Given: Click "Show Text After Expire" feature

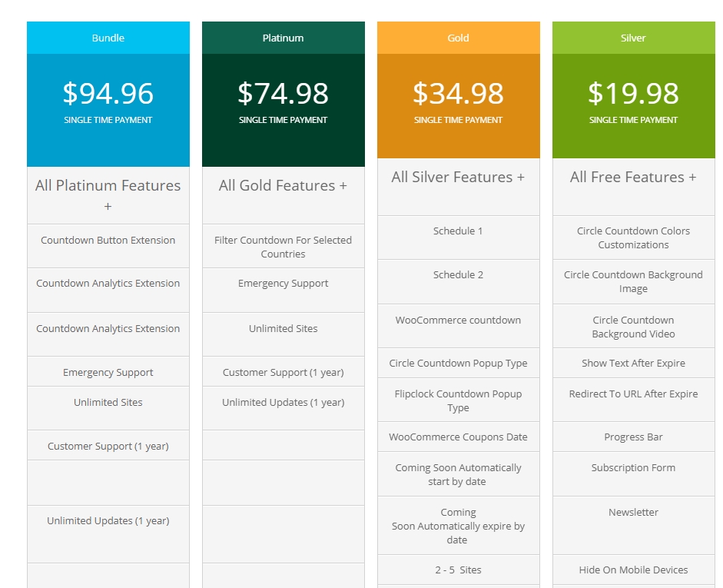Looking at the screenshot, I should coord(634,363).
